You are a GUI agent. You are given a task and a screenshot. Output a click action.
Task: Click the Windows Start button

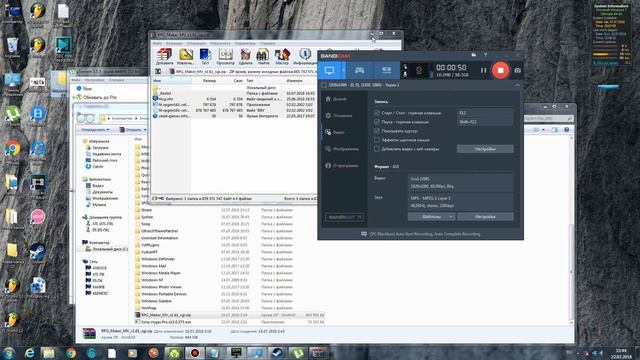point(9,353)
